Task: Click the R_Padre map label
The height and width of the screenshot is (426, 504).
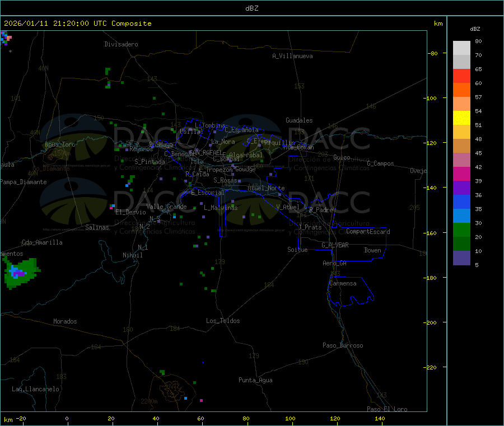Action: coord(321,210)
